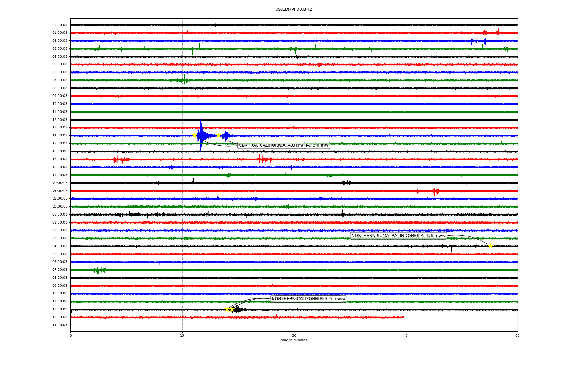The height and width of the screenshot is (368, 588).
Task: Click the plot title US.EDHPI.00.BHZ
Action: [293, 9]
